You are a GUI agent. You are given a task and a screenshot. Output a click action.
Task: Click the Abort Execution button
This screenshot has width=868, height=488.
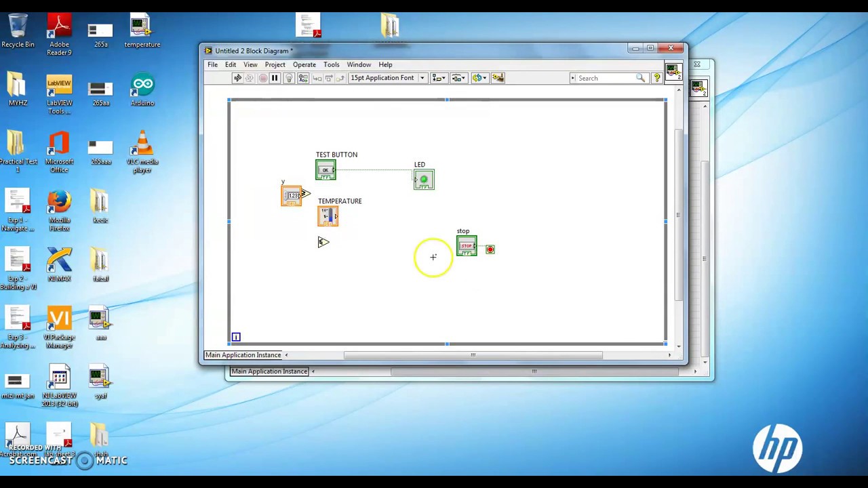[263, 78]
